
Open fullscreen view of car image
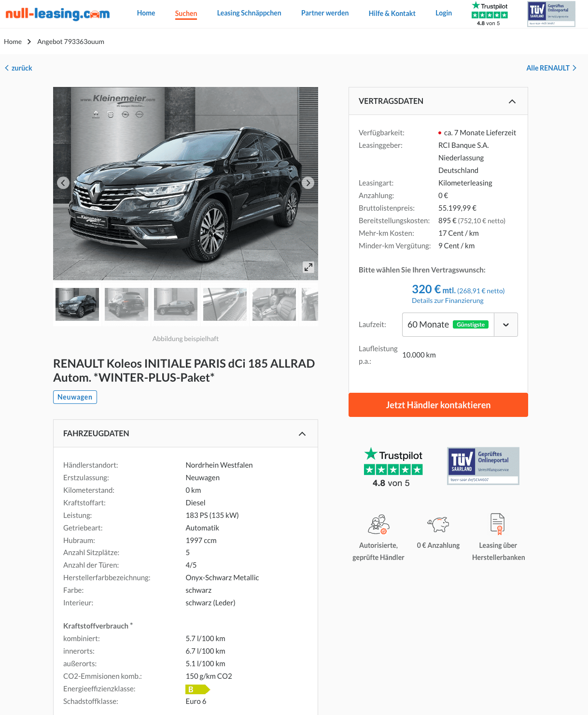308,267
